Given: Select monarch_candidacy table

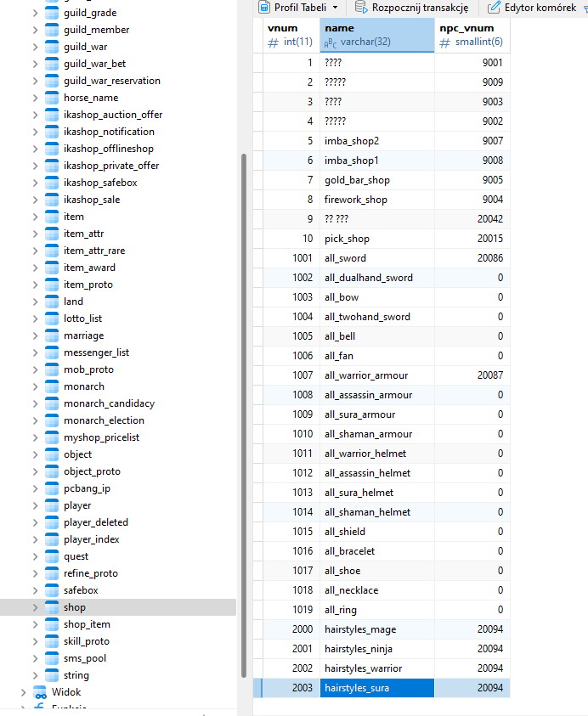Looking at the screenshot, I should tap(110, 403).
